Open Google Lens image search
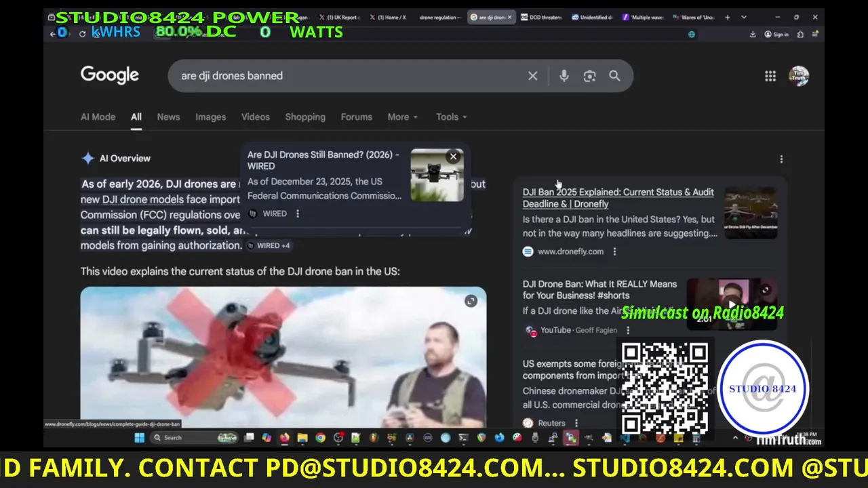The width and height of the screenshot is (868, 488). pyautogui.click(x=589, y=76)
